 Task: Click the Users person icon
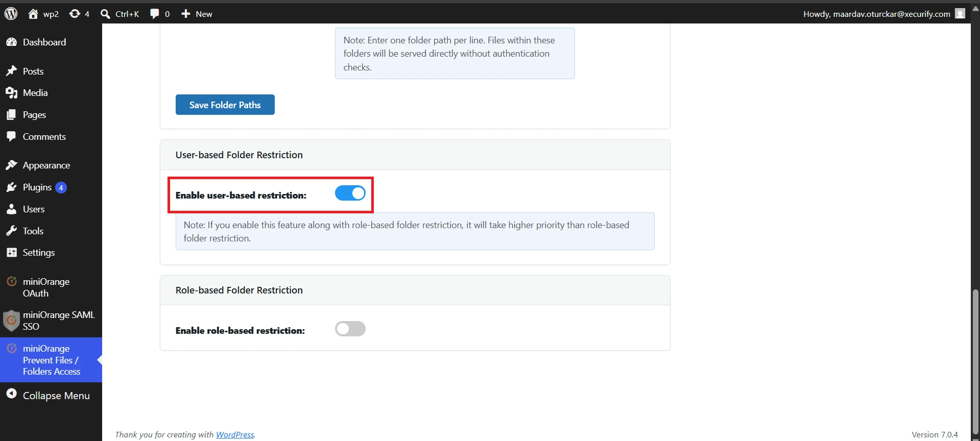click(x=12, y=209)
